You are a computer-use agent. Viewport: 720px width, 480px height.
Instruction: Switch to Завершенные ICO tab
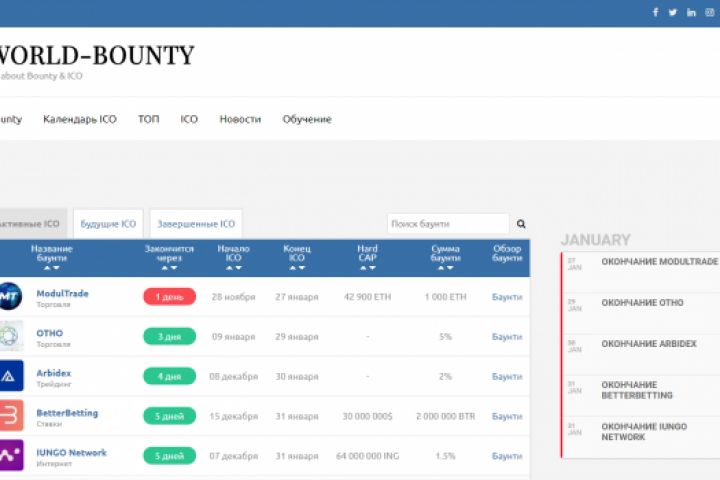point(196,224)
